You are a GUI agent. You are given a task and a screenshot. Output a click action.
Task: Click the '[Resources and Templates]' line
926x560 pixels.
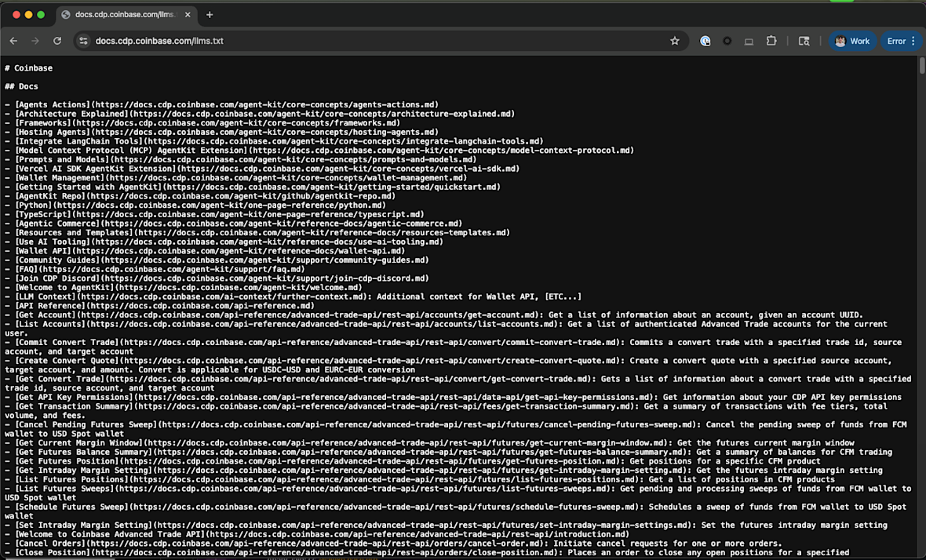(x=257, y=232)
